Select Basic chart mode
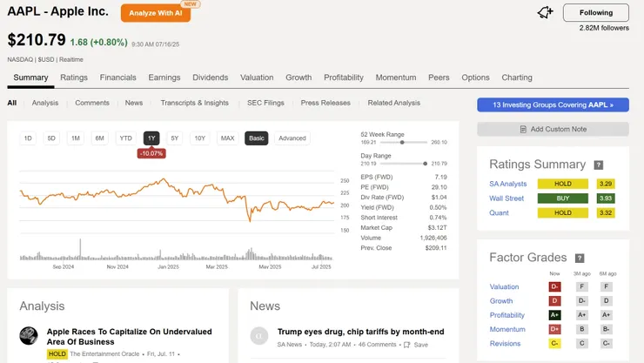Viewport: 644px width, 363px height. (x=256, y=138)
